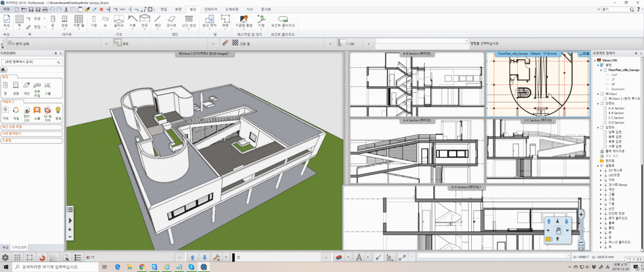The width and height of the screenshot is (644, 272).
Task: Expand 나의 즐겨찾기 section
Action: tap(32, 134)
